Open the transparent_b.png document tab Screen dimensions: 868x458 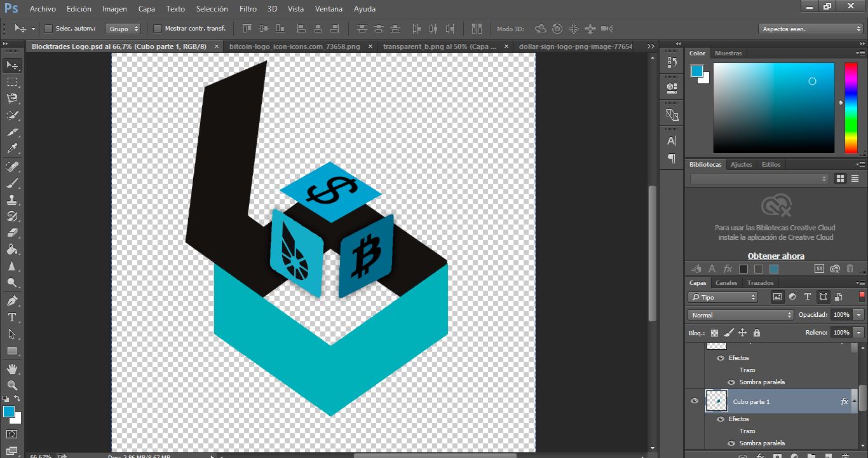[440, 46]
